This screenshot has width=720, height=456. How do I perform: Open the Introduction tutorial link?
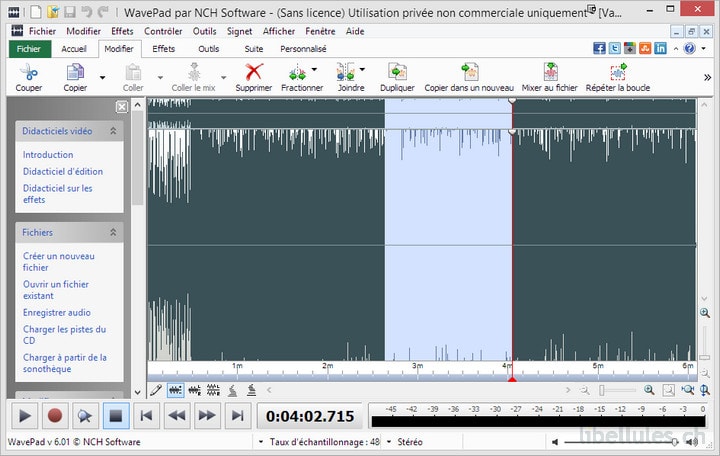click(48, 155)
